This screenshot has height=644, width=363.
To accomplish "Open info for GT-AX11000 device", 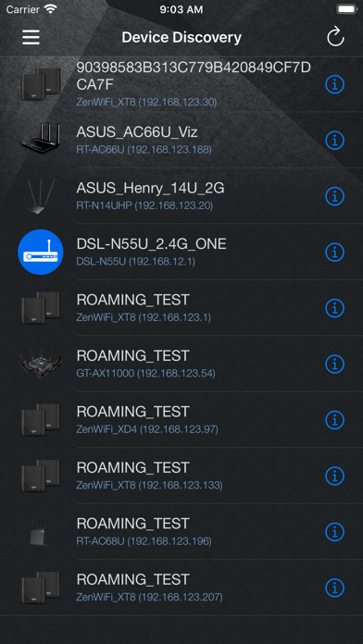I will pyautogui.click(x=334, y=364).
